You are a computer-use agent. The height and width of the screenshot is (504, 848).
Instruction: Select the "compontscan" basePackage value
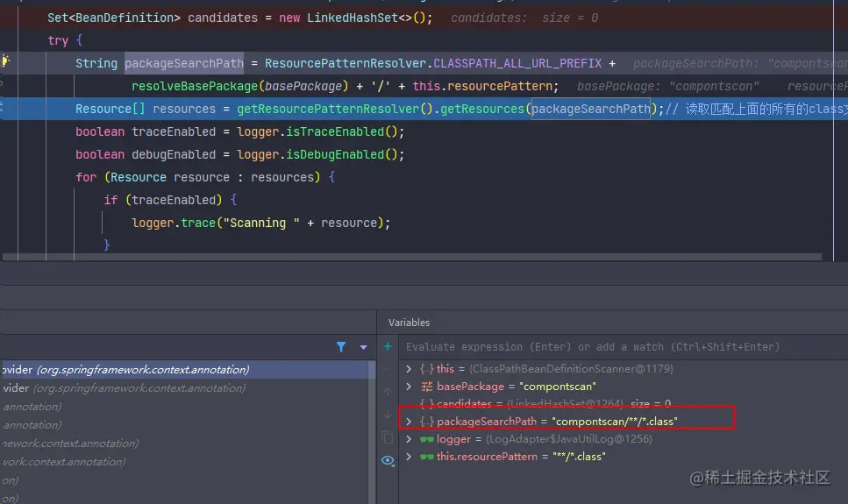pyautogui.click(x=558, y=387)
